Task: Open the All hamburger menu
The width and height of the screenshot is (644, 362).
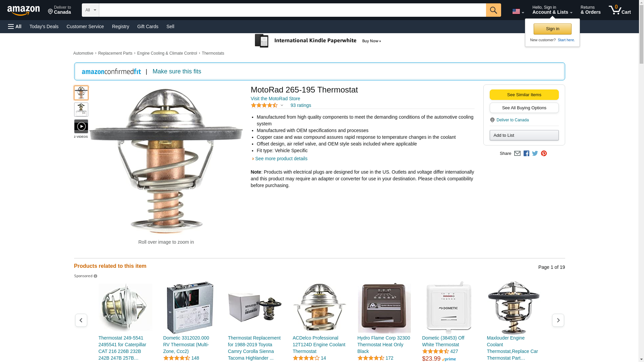Action: pyautogui.click(x=15, y=26)
